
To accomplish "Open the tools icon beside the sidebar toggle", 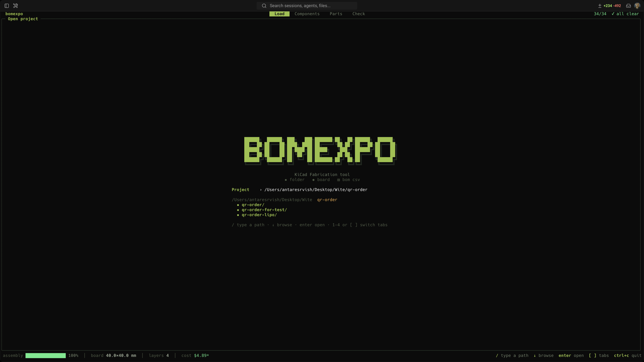I will [x=15, y=6].
